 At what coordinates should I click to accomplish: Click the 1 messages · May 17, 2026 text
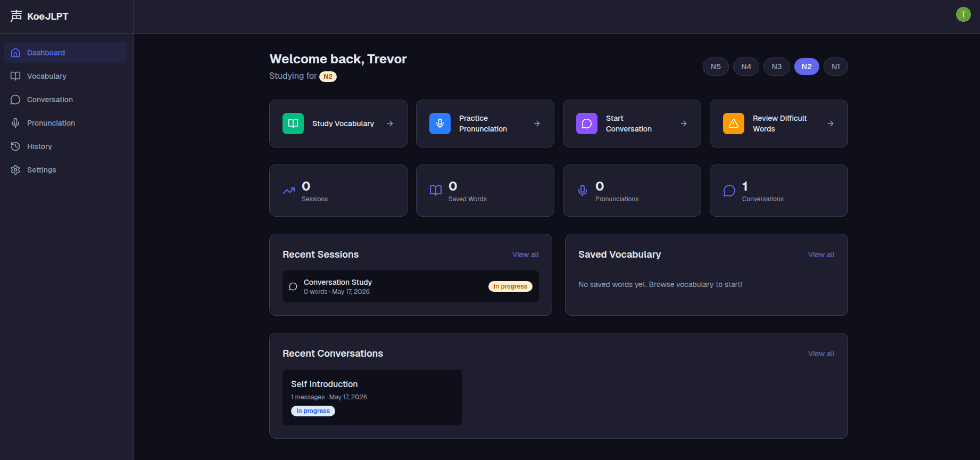tap(329, 397)
